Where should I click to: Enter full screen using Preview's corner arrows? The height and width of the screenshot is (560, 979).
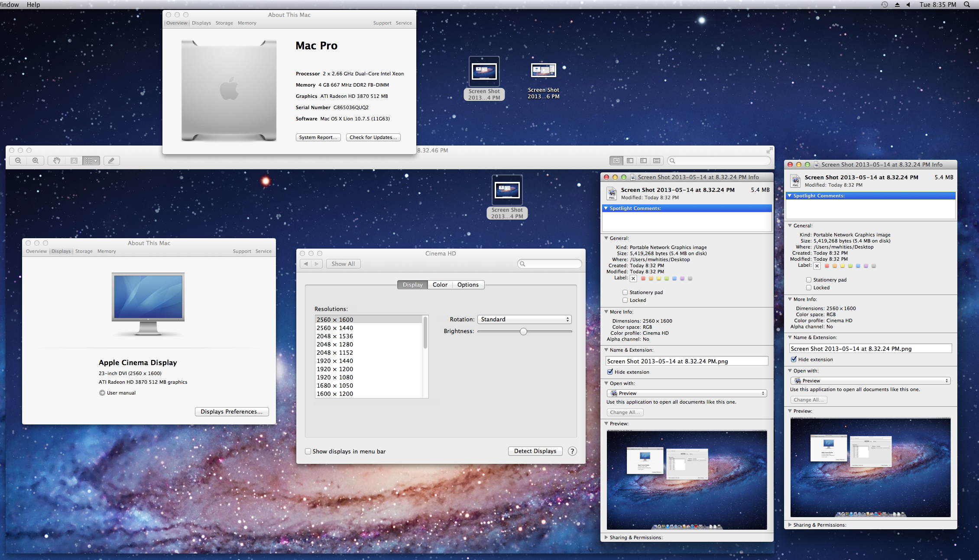click(769, 150)
